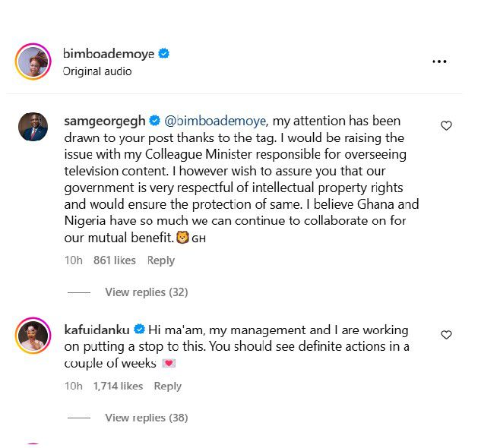Click the verified badge next to bimboademoye
The image size is (500, 448).
point(163,54)
